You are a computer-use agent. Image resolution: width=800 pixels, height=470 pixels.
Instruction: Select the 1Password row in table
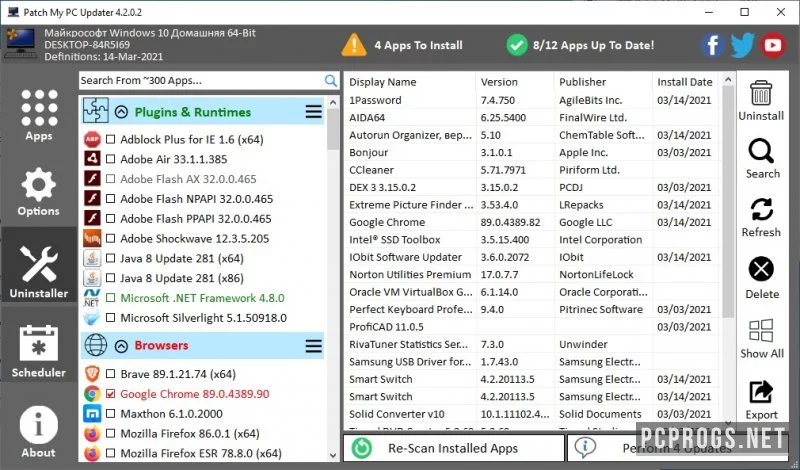pyautogui.click(x=532, y=100)
